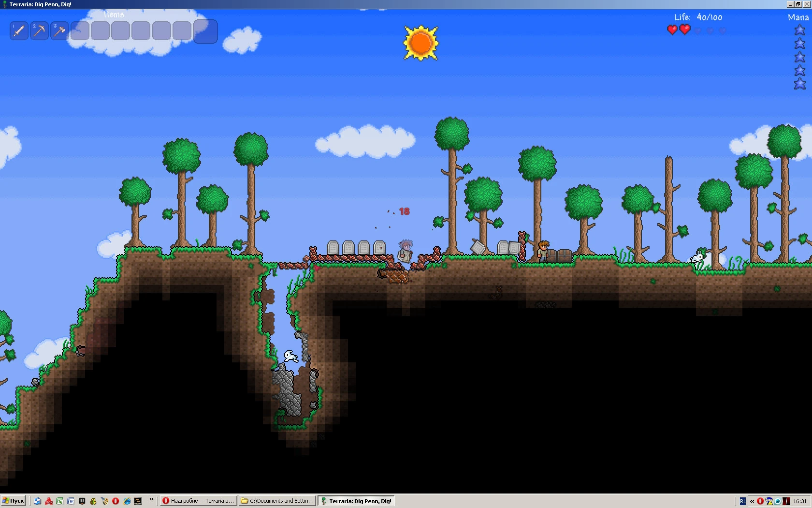Switch to C:\Documents and Settings taskbar window
The image size is (812, 508).
point(277,501)
